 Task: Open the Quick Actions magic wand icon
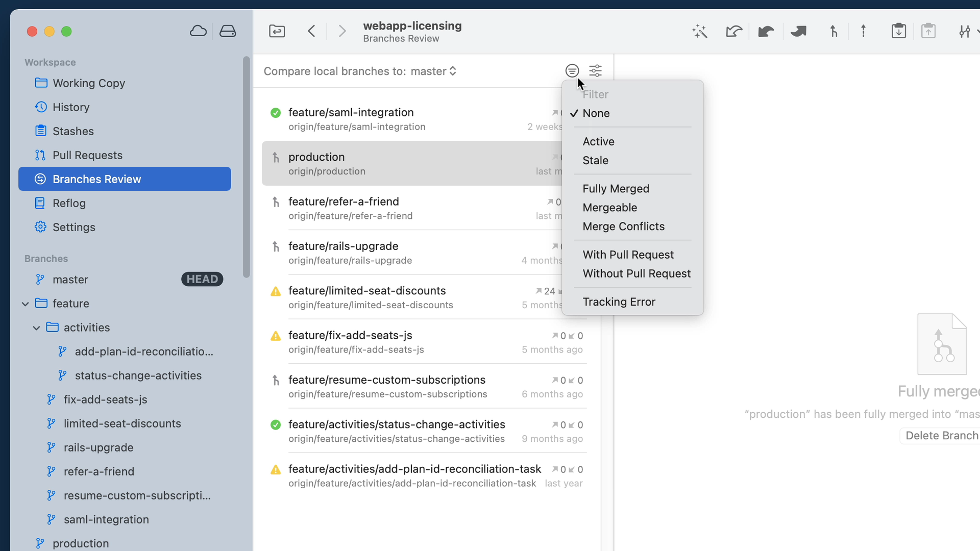(x=699, y=31)
